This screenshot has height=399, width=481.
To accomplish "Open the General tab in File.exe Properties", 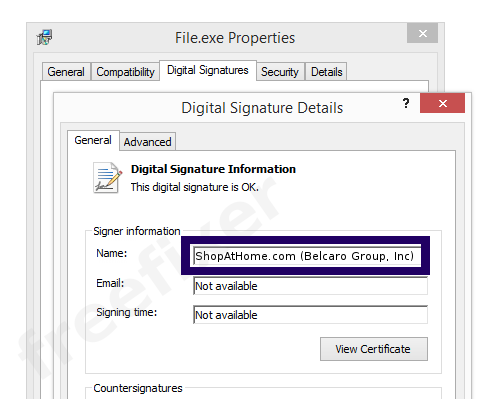I will [66, 72].
